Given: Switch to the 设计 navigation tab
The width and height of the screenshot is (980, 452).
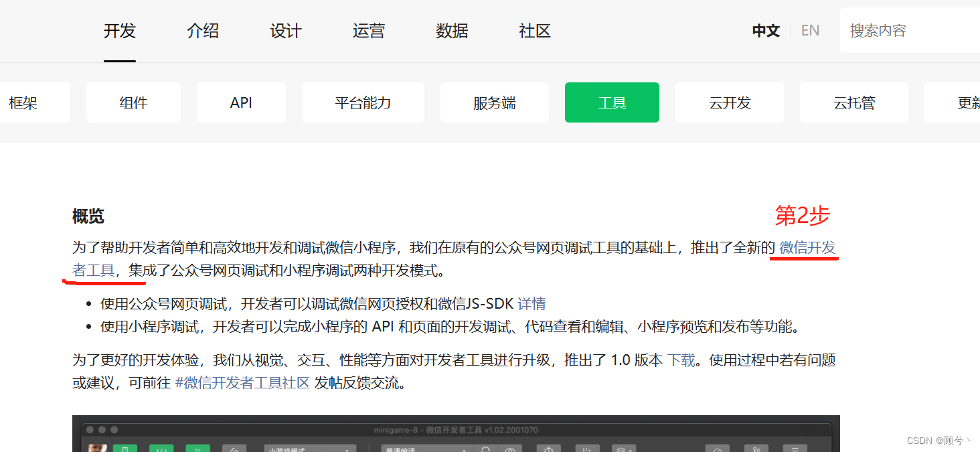Looking at the screenshot, I should [286, 31].
